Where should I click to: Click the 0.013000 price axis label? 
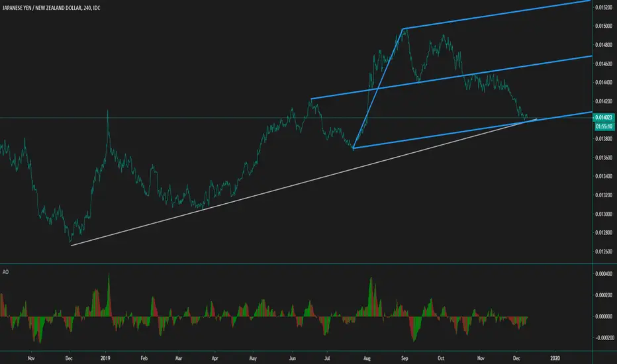coord(604,214)
